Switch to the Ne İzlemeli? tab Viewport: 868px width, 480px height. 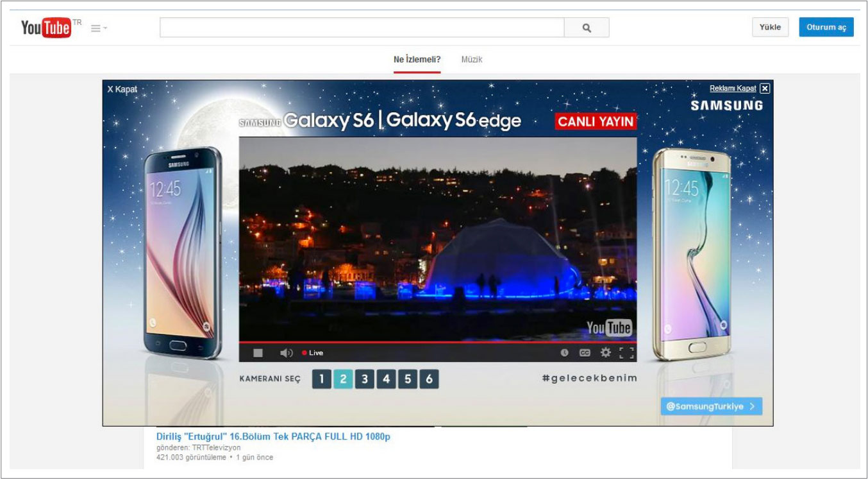(417, 60)
